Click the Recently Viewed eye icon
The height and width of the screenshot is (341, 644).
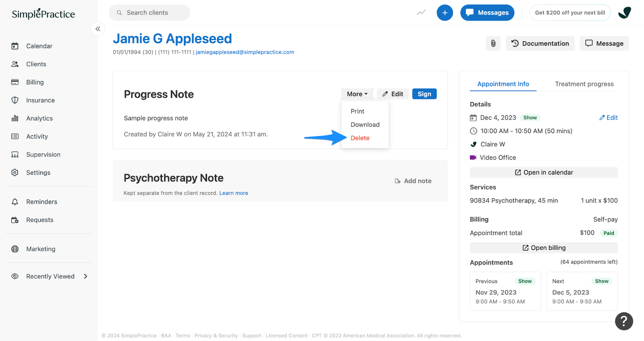coord(15,276)
